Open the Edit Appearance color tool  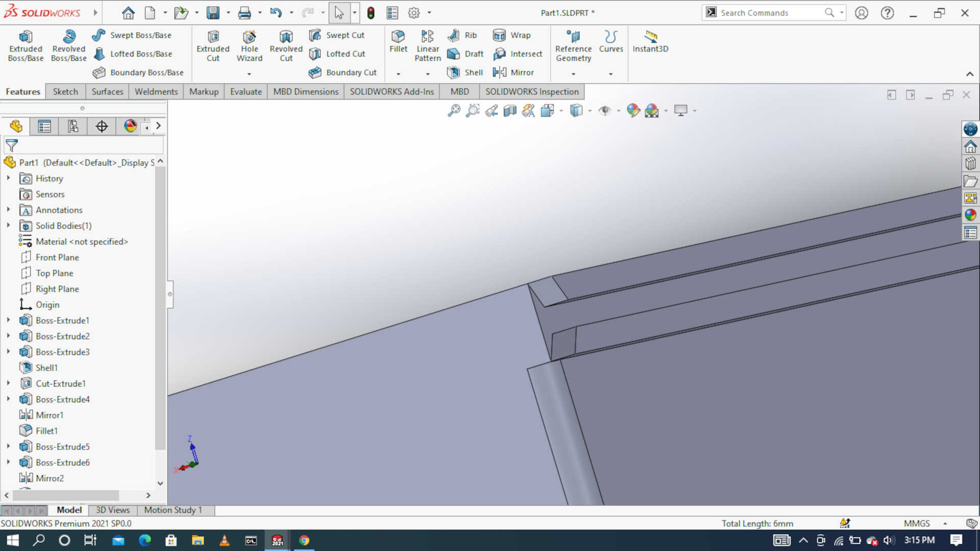pyautogui.click(x=633, y=110)
